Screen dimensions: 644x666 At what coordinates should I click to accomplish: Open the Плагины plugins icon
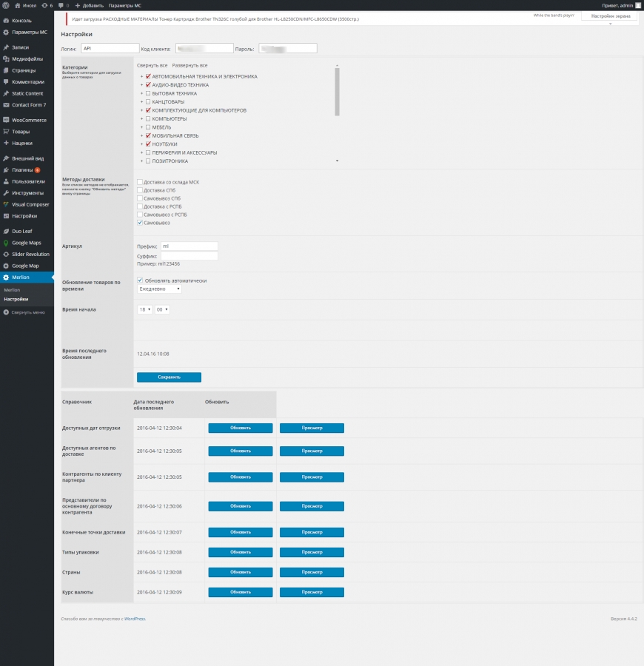6,170
